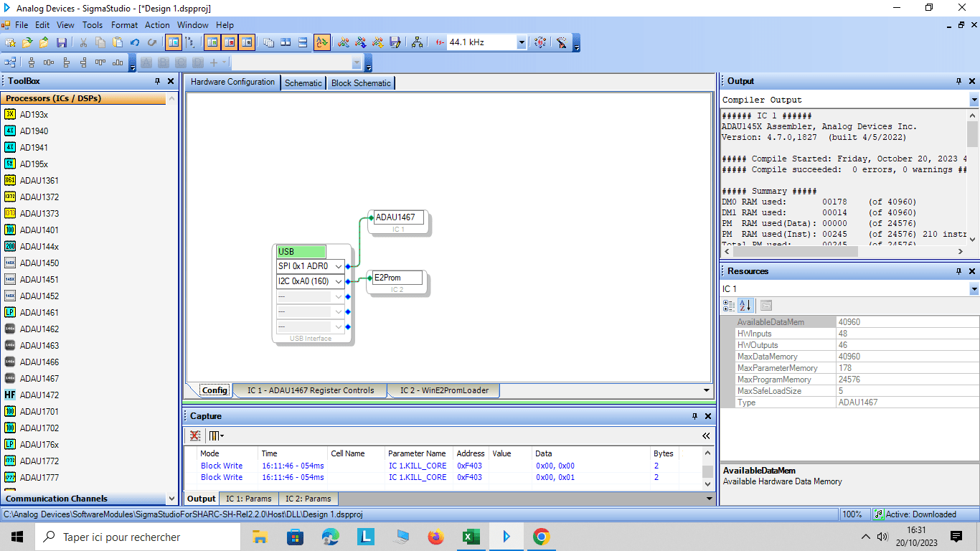The width and height of the screenshot is (980, 551).
Task: Open IC 1 - ADAU1467 Register Controls tab
Action: [x=311, y=390]
